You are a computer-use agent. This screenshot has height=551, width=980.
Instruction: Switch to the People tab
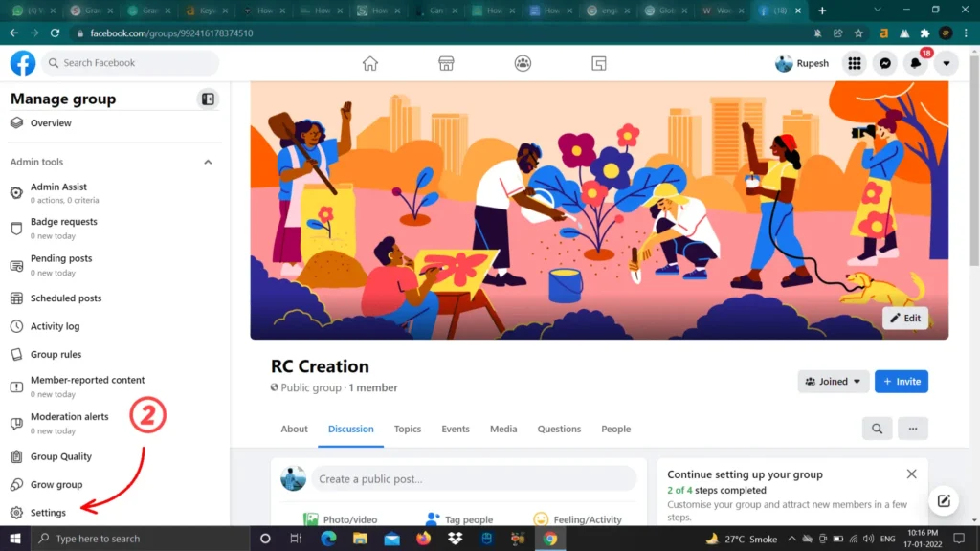615,430
